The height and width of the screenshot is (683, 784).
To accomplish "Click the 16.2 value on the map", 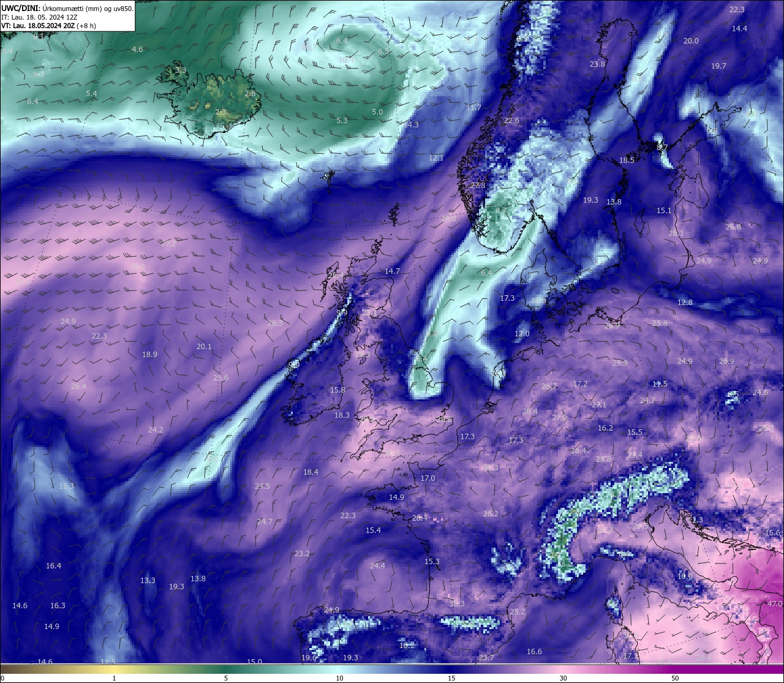I will (605, 428).
